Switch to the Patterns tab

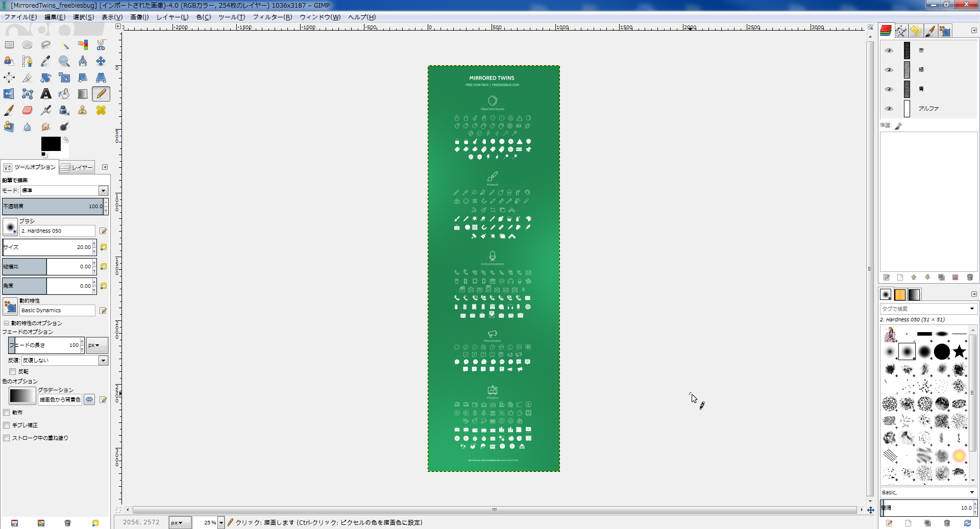click(900, 294)
